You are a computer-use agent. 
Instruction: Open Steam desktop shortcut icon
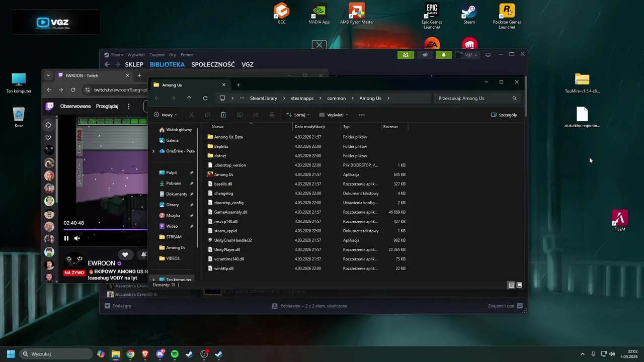469,14
